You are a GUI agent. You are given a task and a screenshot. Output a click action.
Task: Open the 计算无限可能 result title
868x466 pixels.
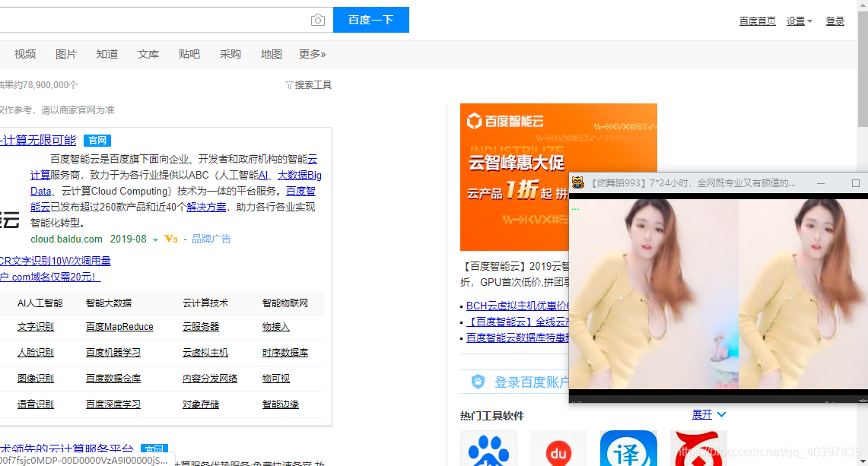click(x=38, y=140)
